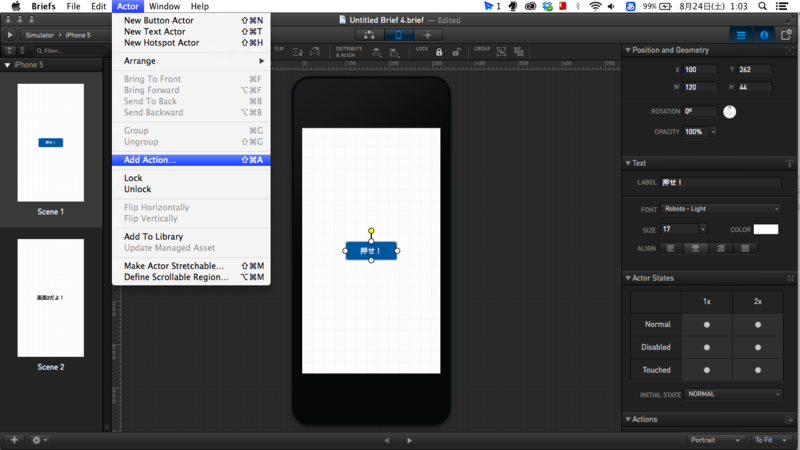Viewport: 800px width, 450px height.
Task: Click the share/export icon
Action: pyautogui.click(x=786, y=35)
